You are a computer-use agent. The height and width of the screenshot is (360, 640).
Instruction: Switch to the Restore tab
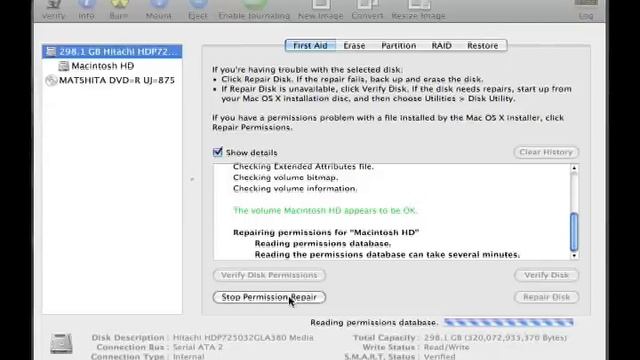482,45
